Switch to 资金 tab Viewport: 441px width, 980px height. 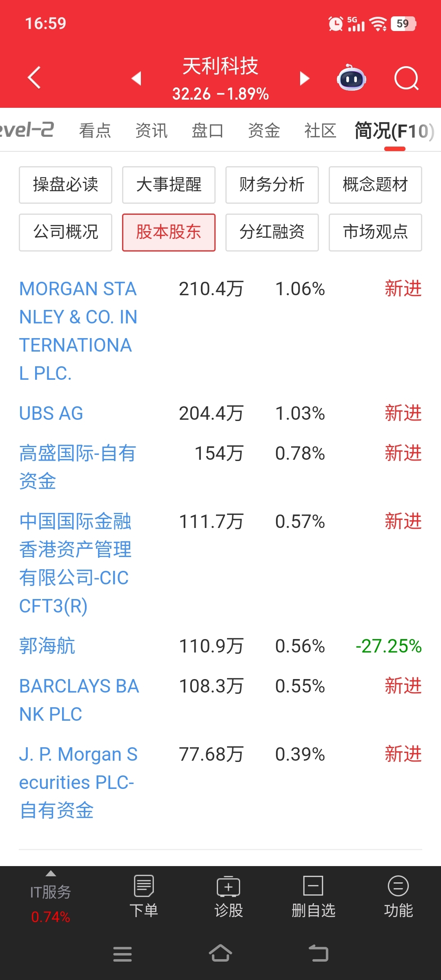coord(264,131)
